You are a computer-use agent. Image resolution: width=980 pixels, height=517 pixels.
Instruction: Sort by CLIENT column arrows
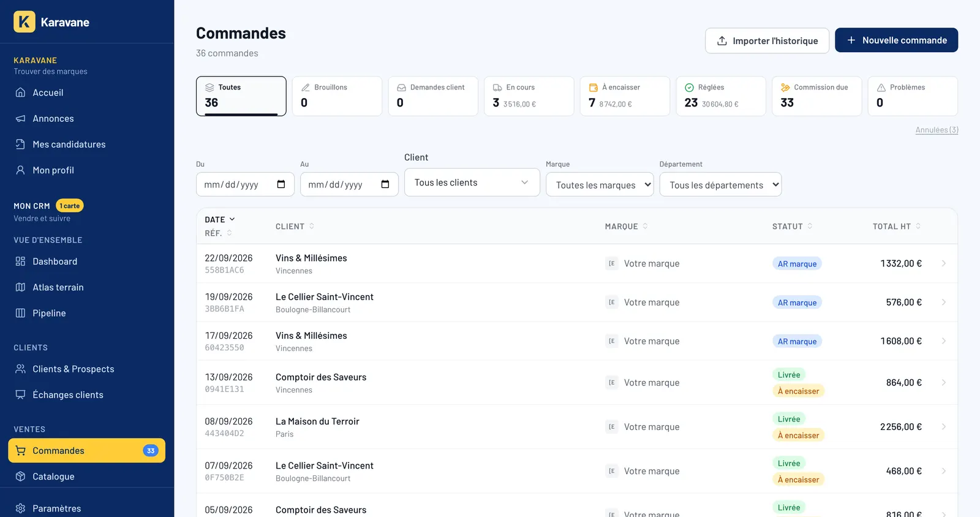point(312,226)
